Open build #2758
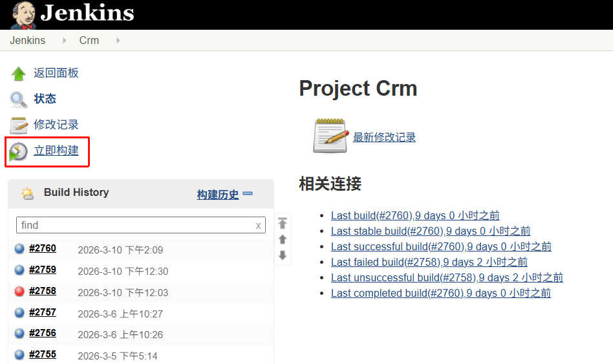 pyautogui.click(x=43, y=291)
